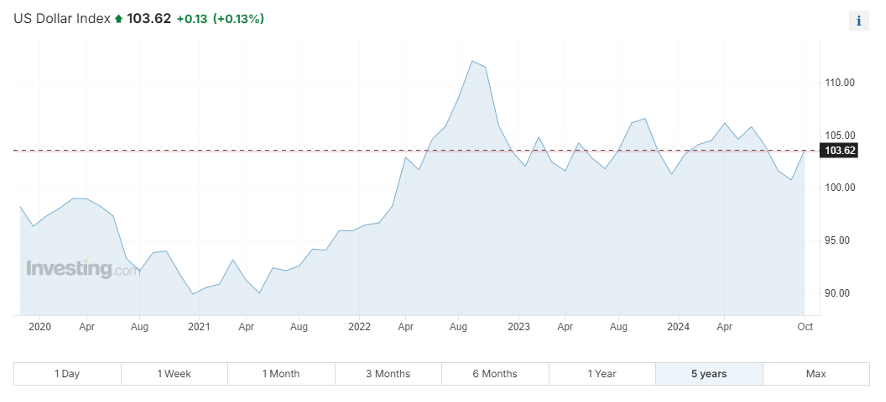The width and height of the screenshot is (886, 402).
Task: Click the active 5 years tab
Action: 709,374
